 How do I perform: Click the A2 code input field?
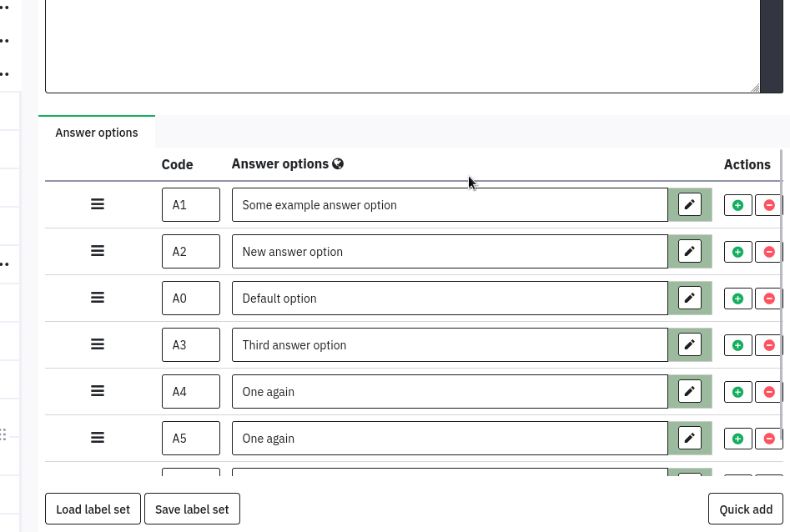coord(191,252)
